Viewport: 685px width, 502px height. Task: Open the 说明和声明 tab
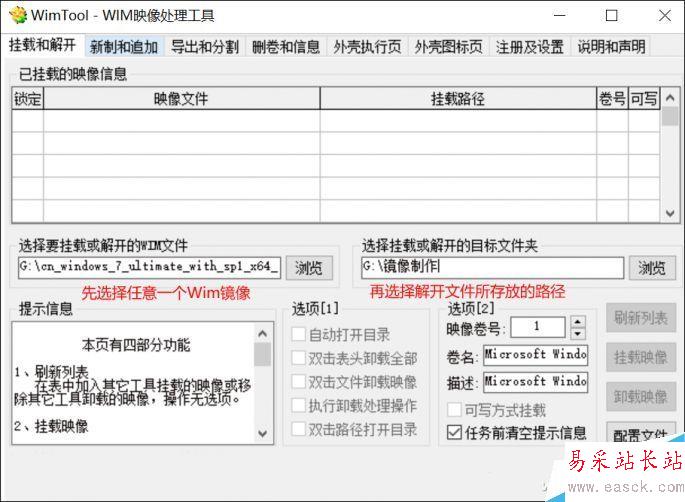612,47
